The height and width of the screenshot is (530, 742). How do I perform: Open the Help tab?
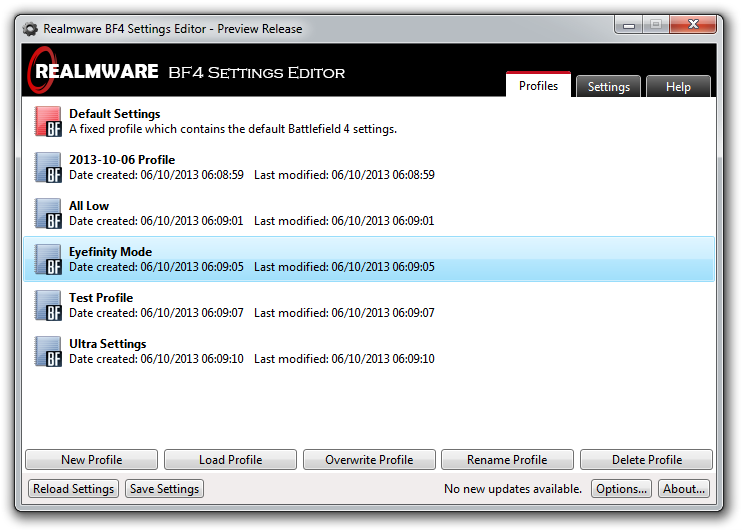coord(678,87)
